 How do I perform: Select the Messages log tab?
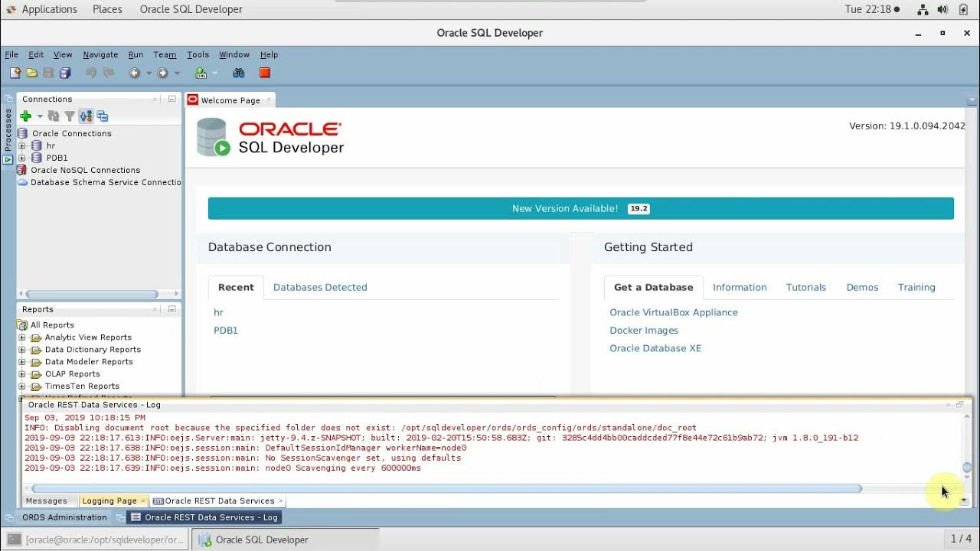point(47,501)
